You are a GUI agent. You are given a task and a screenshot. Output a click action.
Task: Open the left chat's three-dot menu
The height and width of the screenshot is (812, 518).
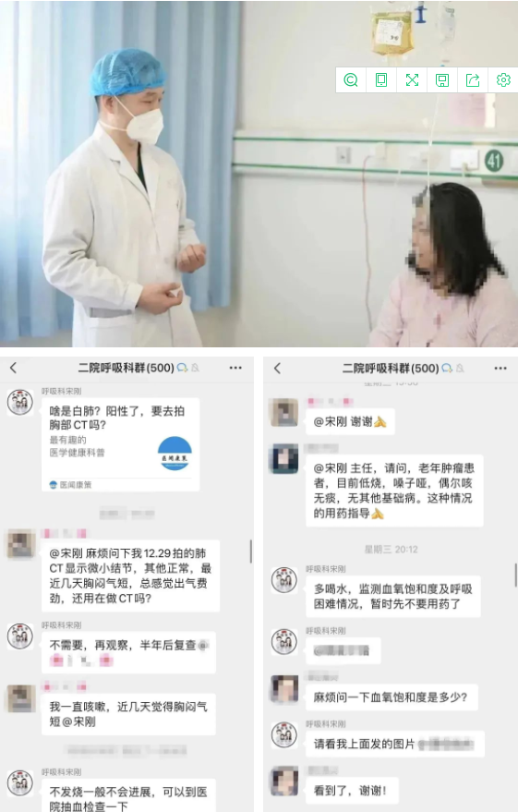tap(235, 368)
